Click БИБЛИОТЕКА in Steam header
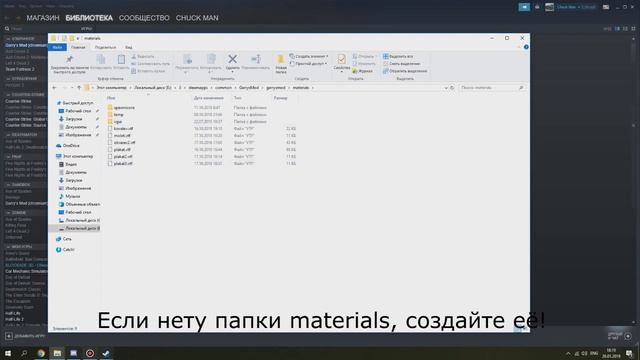 89,18
